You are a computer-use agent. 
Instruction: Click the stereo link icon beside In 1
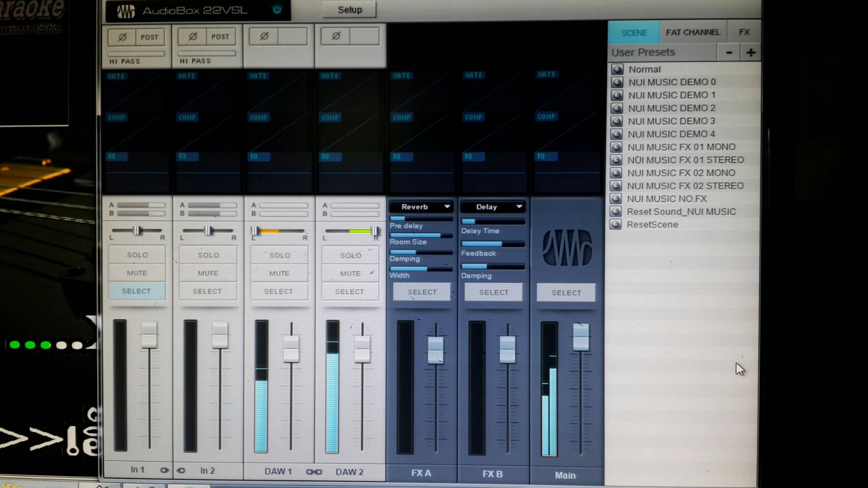164,470
